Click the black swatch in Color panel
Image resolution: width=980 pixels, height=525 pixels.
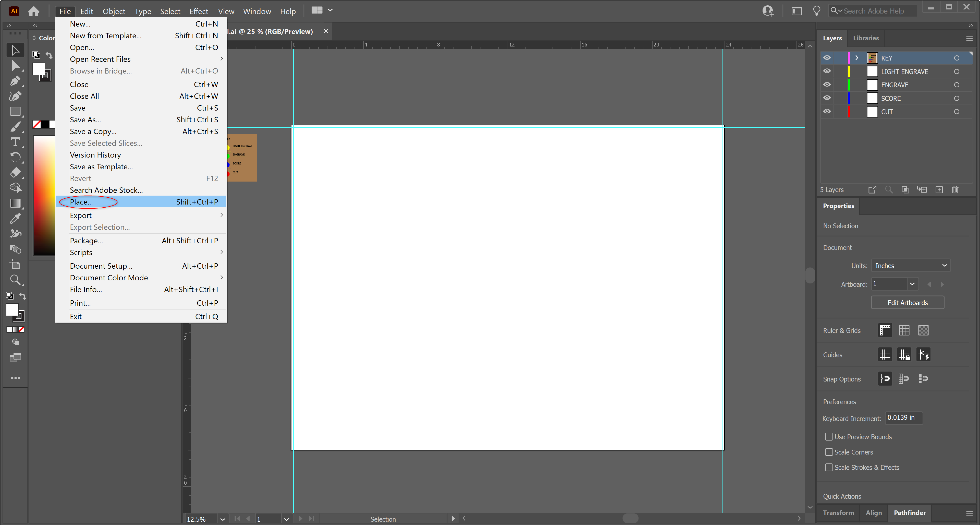pos(45,124)
